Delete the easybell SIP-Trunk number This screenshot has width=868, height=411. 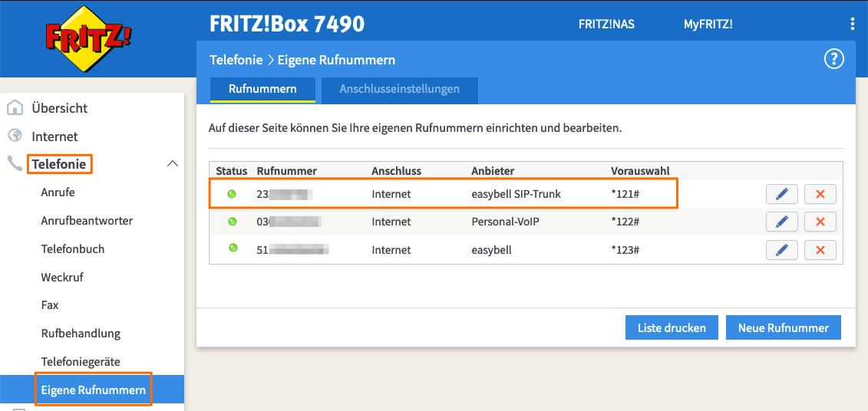click(x=820, y=194)
